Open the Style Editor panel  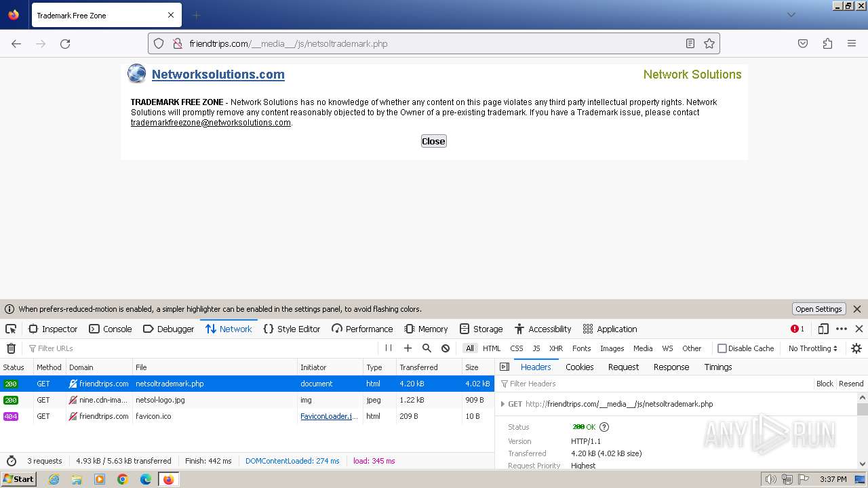(292, 329)
